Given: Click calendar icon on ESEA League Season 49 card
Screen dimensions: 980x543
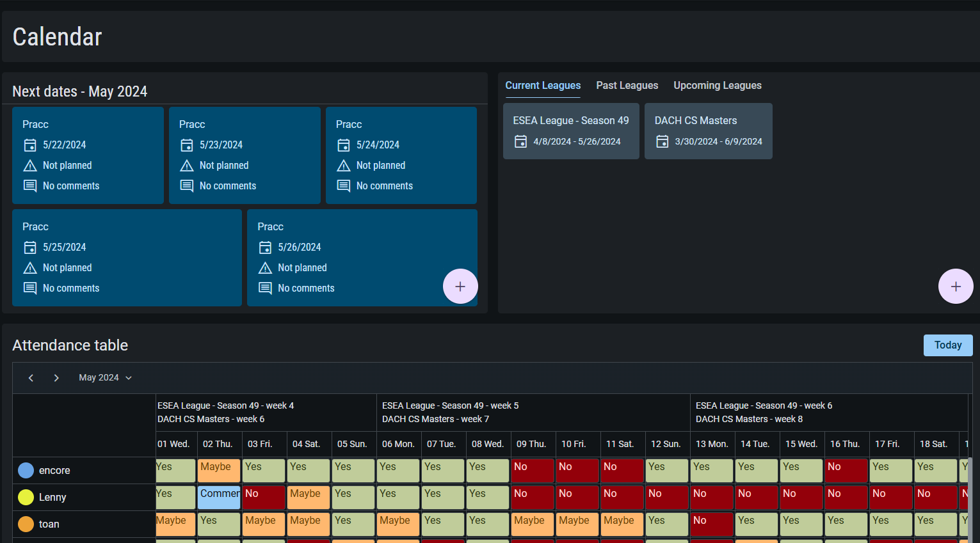Looking at the screenshot, I should [521, 141].
